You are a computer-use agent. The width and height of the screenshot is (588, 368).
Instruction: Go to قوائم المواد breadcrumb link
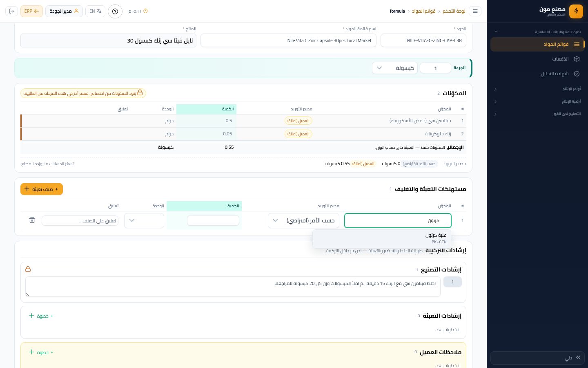(424, 11)
